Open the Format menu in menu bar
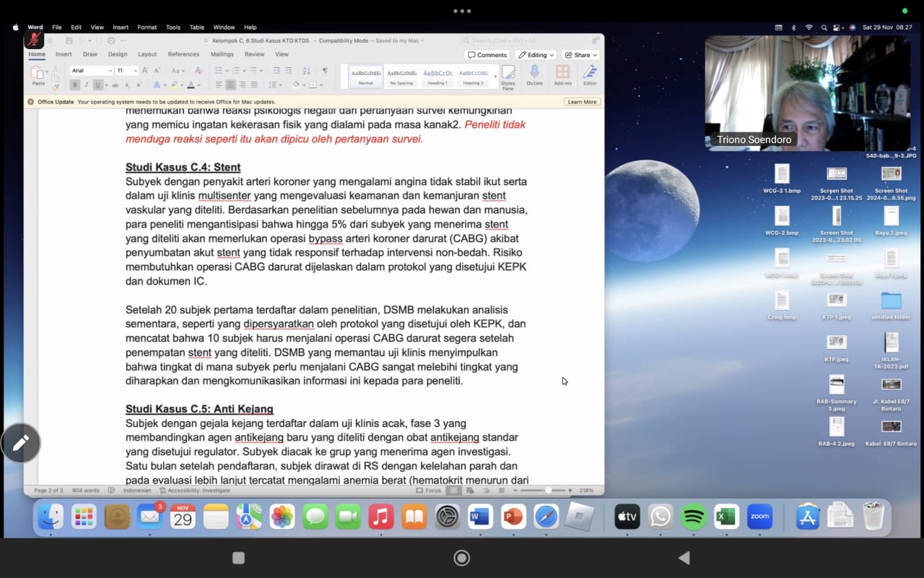This screenshot has height=578, width=924. (147, 27)
